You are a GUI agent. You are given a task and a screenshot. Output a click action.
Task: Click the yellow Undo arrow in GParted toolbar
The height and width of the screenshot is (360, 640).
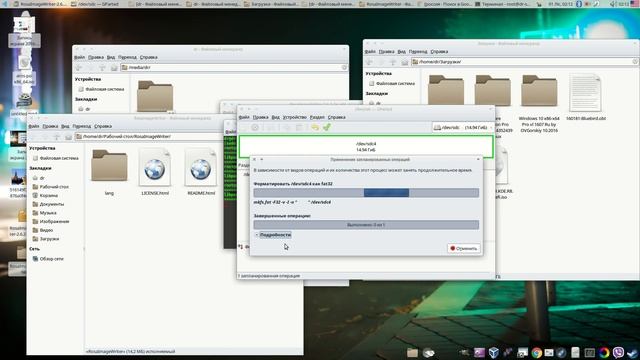[x=314, y=127]
